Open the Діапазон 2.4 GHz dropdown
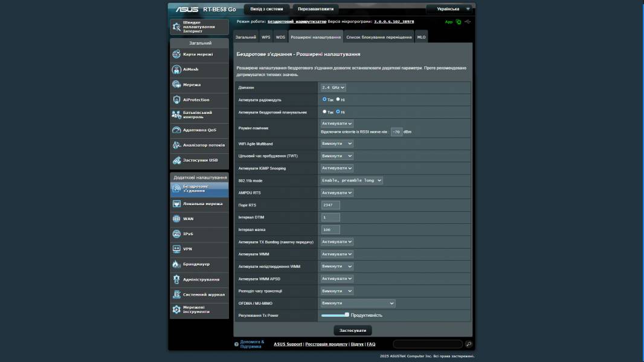644x362 pixels. 333,87
